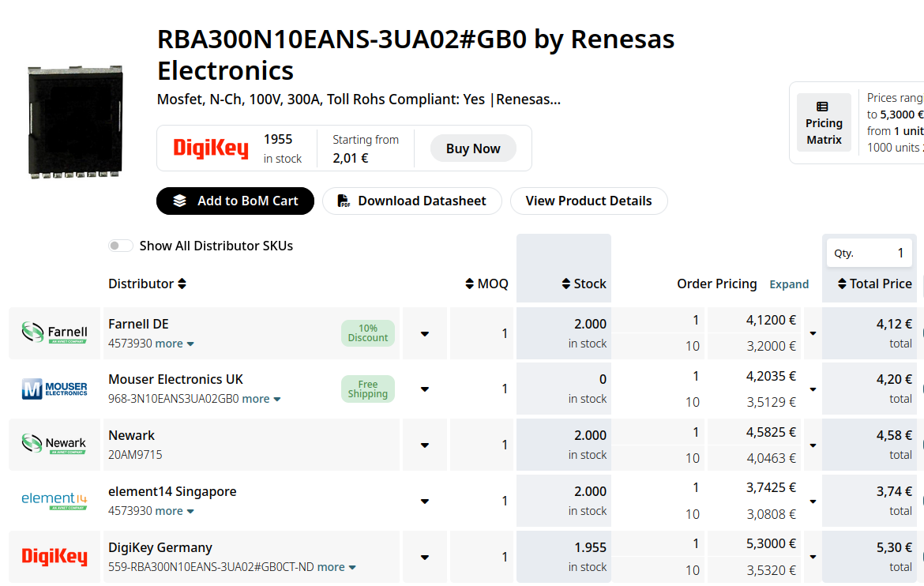
Task: Click the Pricing Matrix table icon
Action: (x=822, y=107)
